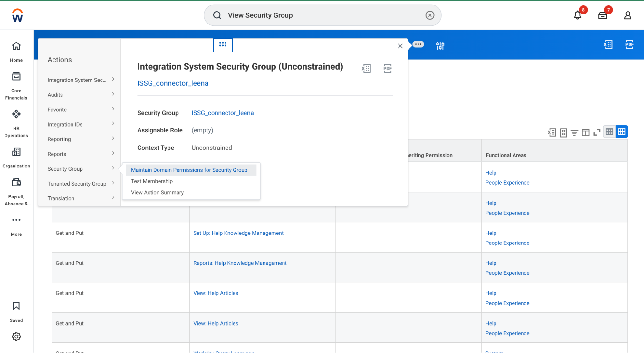This screenshot has width=644, height=353.
Task: Open HR Operations in sidebar
Action: tap(16, 123)
